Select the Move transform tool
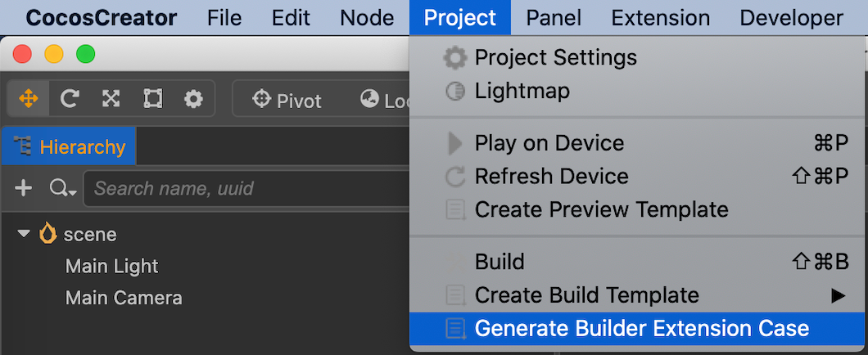868x355 pixels. [x=28, y=99]
